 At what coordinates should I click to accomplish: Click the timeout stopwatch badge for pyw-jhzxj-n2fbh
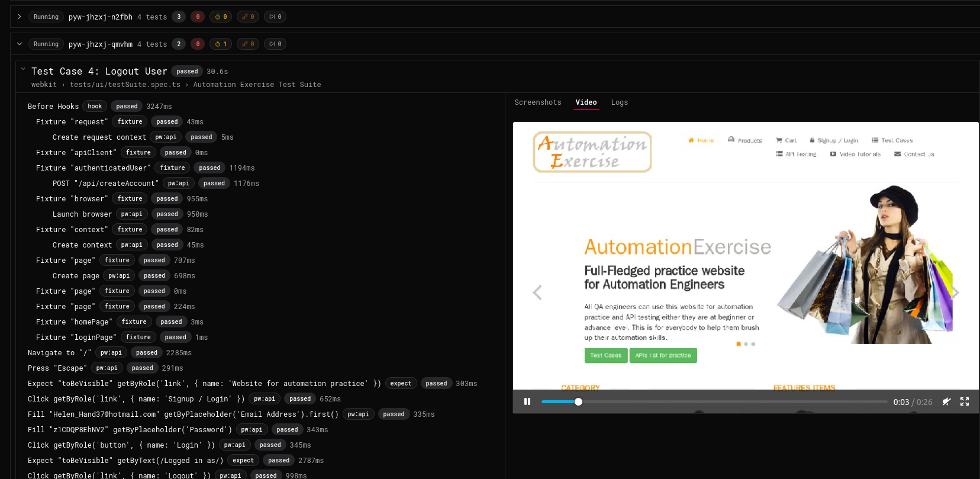221,17
